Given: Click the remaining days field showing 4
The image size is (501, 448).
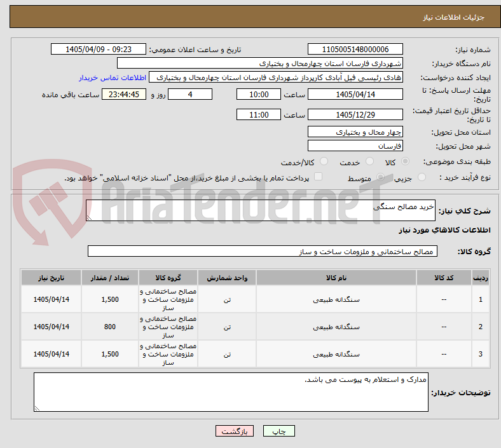Looking at the screenshot, I should (x=190, y=94).
